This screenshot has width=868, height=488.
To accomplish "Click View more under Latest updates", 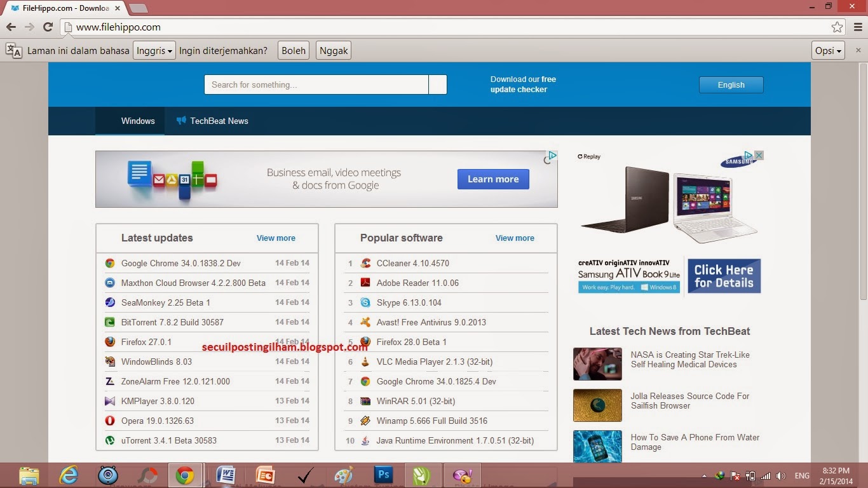I will coord(276,238).
